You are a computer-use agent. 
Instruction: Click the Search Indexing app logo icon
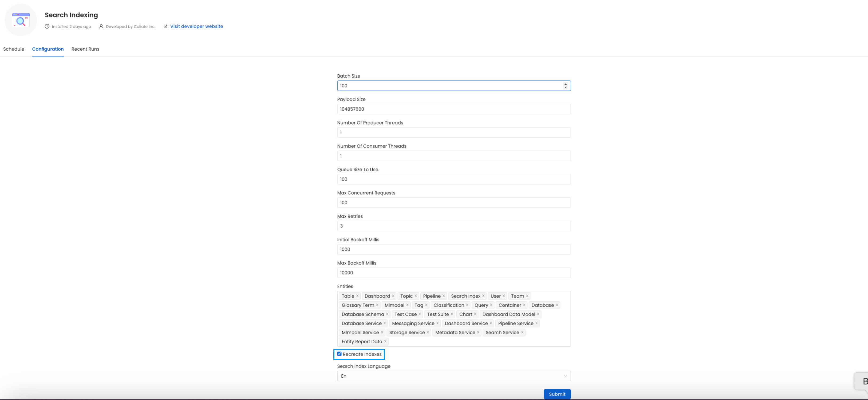coord(21,21)
